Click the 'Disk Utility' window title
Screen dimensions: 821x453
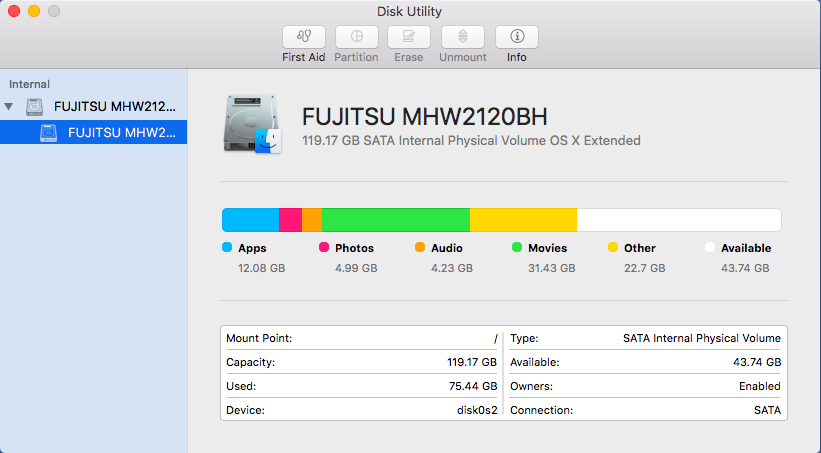pyautogui.click(x=409, y=12)
